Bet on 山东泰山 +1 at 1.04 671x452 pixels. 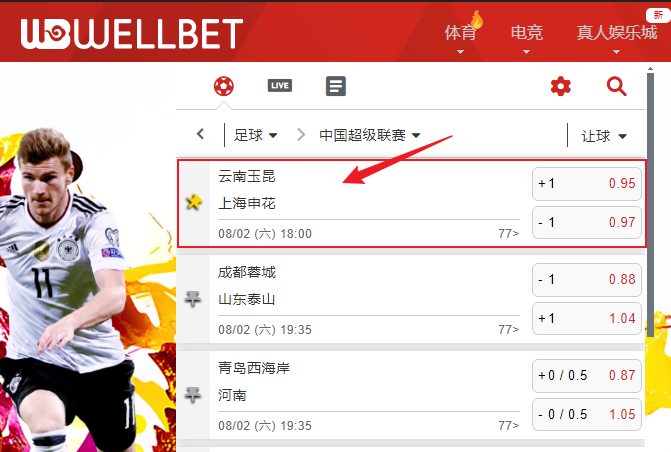587,318
